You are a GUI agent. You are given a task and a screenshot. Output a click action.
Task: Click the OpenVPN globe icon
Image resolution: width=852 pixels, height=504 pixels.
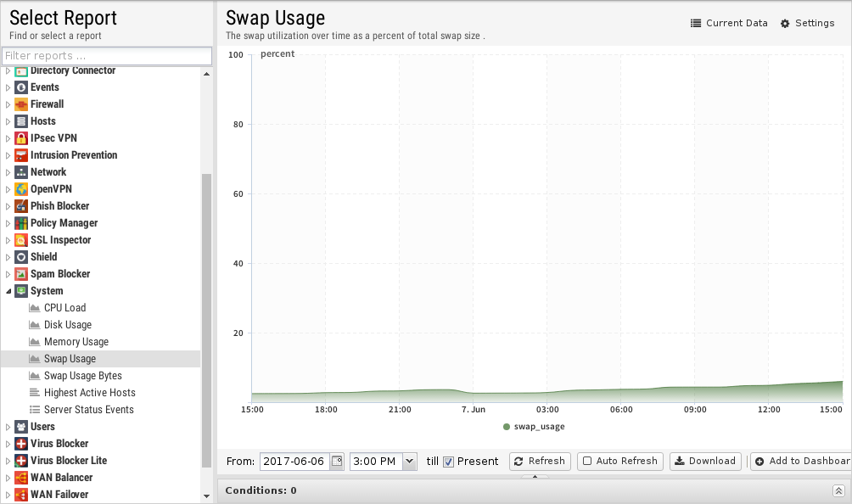pyautogui.click(x=21, y=189)
